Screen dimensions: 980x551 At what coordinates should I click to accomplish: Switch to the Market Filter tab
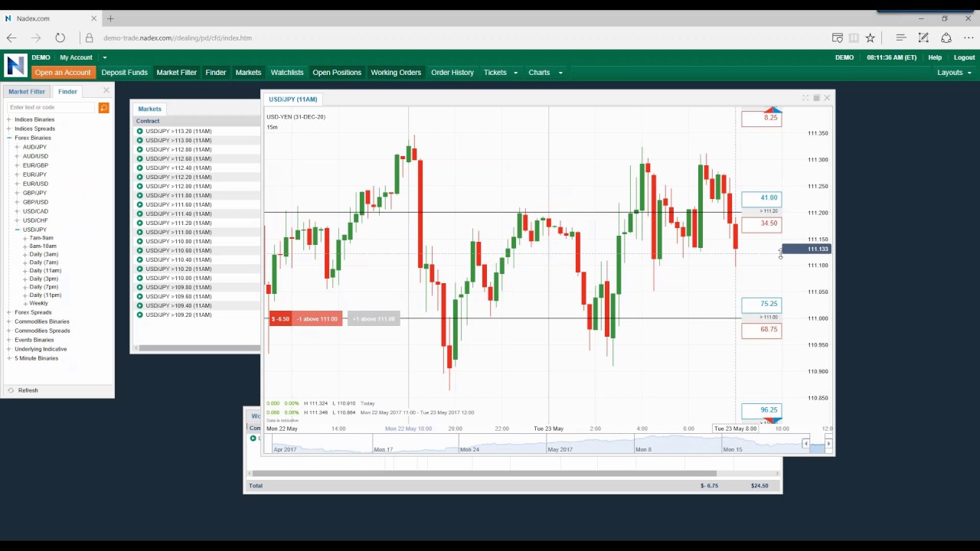[27, 92]
